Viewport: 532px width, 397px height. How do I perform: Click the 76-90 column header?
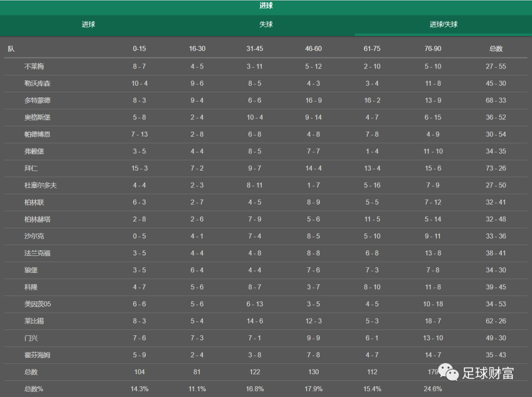tap(433, 48)
